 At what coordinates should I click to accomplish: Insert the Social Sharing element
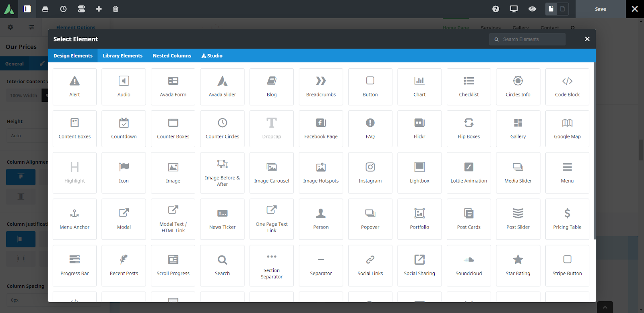[419, 266]
